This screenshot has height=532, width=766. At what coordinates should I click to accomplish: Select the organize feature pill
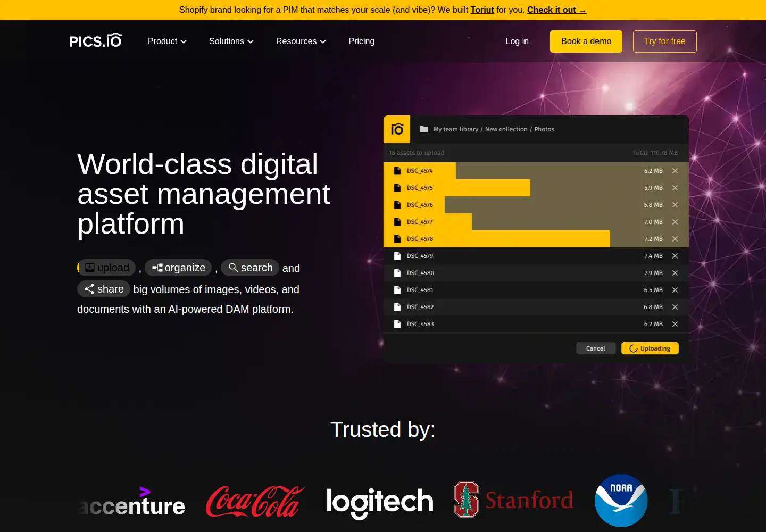coord(178,268)
